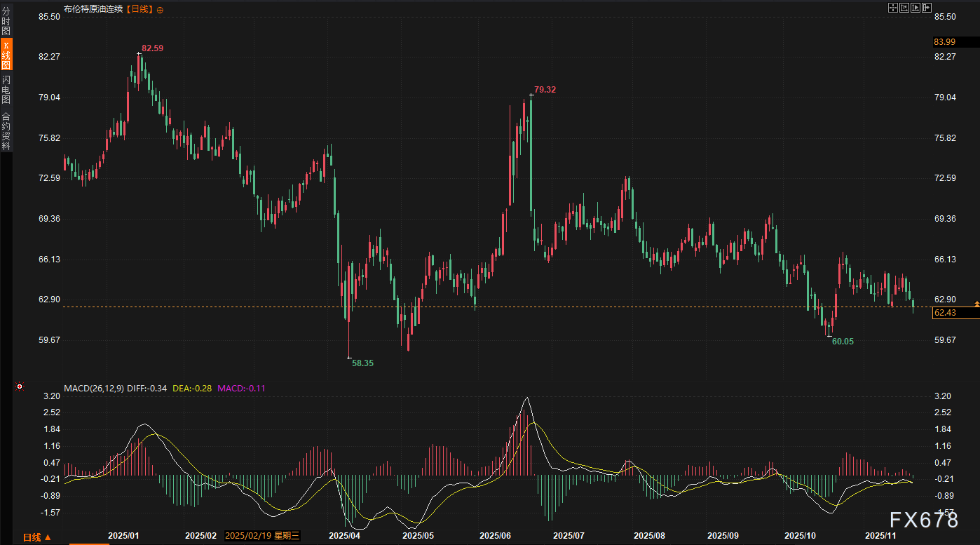Click the orange arrow marker on right price axis
Viewport: 980px width, 545px height.
pos(976,303)
